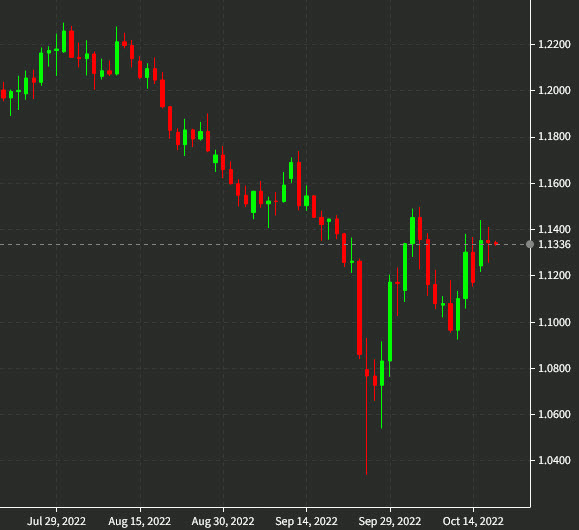Click the 1.1600 price axis label
Viewport: 579px width, 530px height.
554,183
